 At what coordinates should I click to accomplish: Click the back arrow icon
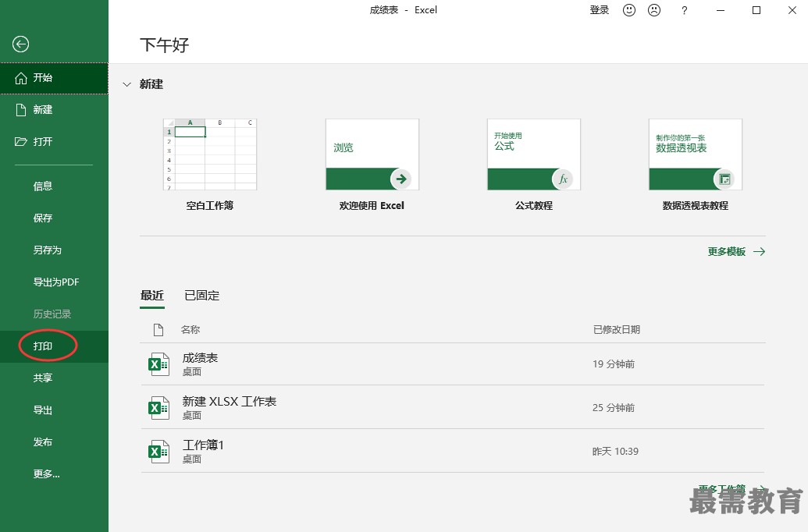20,44
